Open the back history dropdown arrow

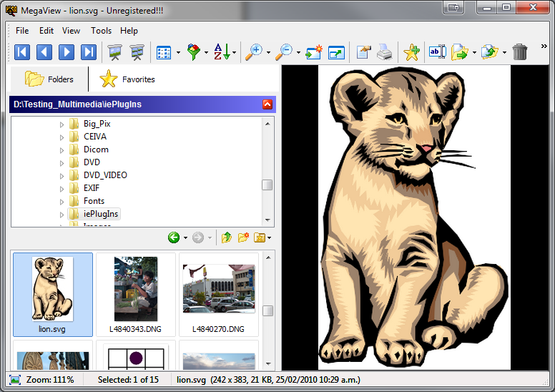point(185,237)
